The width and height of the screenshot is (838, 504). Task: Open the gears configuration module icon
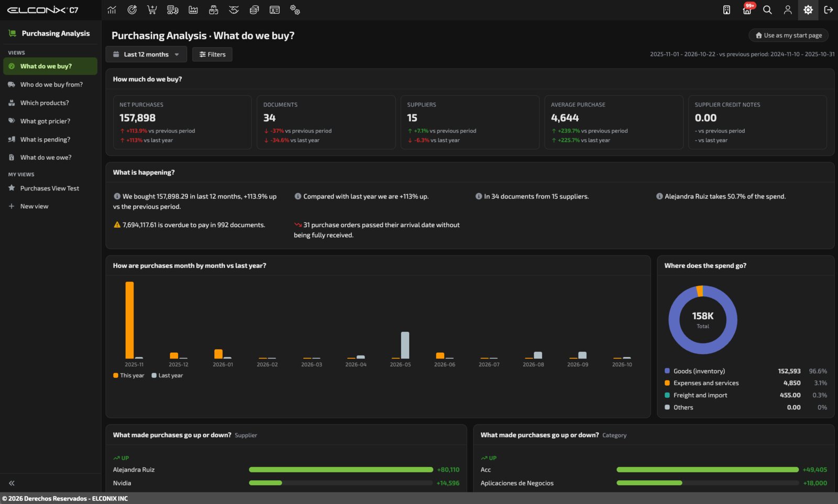[295, 10]
